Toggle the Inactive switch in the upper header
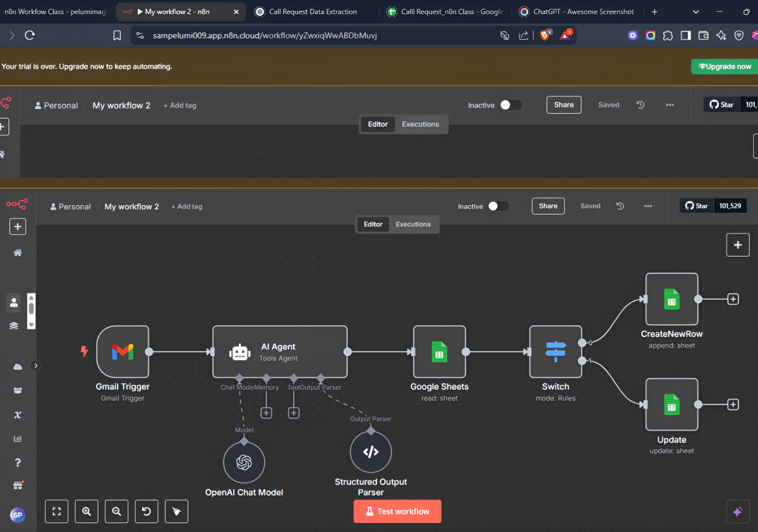Image resolution: width=758 pixels, height=532 pixels. (511, 105)
